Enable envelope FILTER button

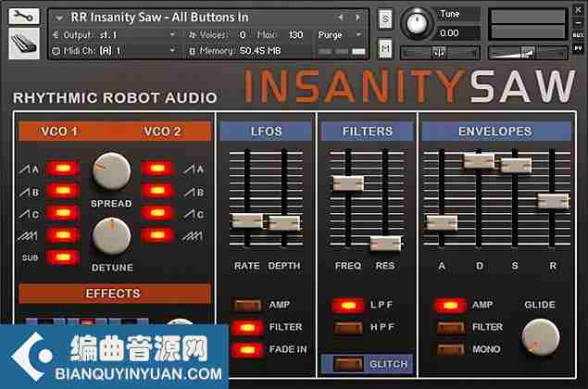[450, 328]
